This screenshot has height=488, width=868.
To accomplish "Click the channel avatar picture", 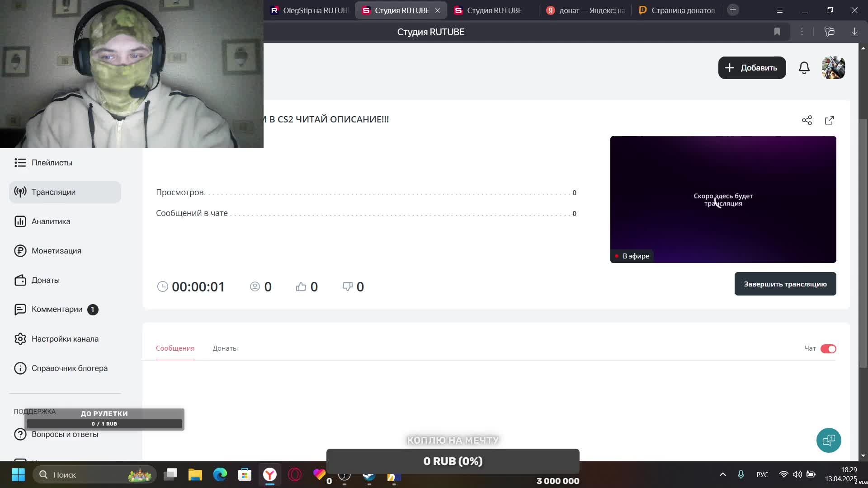I will coord(833,68).
